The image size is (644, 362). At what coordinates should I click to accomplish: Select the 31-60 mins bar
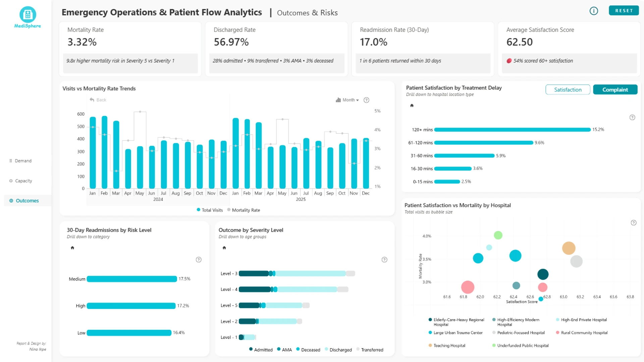tap(464, 156)
